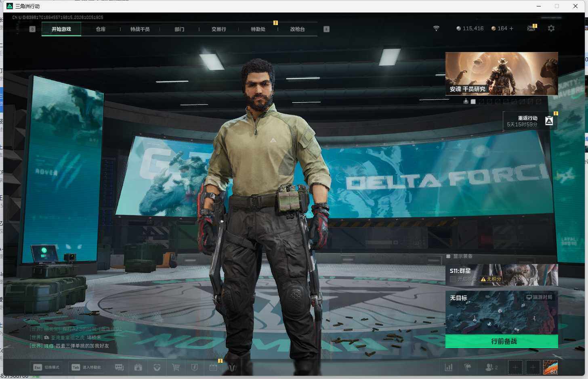Open the chat messages icon
The height and width of the screenshot is (379, 588).
pyautogui.click(x=119, y=367)
